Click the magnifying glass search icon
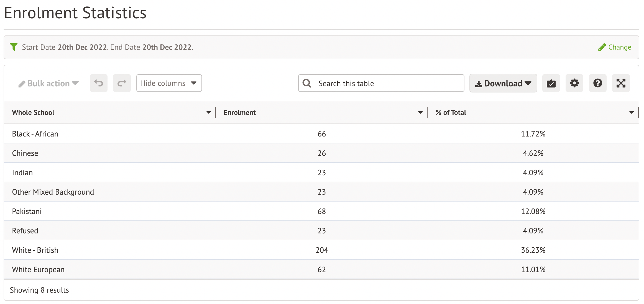 coord(307,83)
